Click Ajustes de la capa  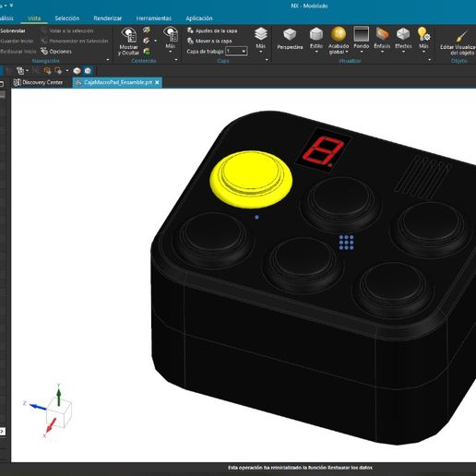pyautogui.click(x=212, y=30)
